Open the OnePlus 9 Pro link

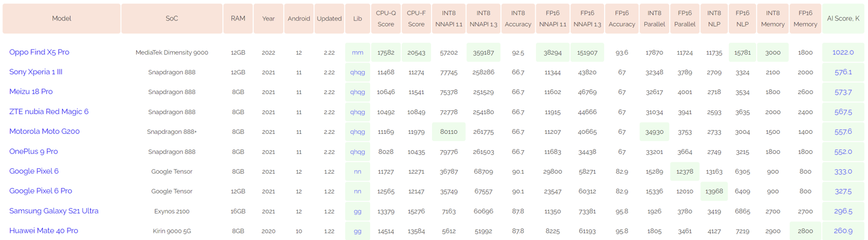(34, 151)
